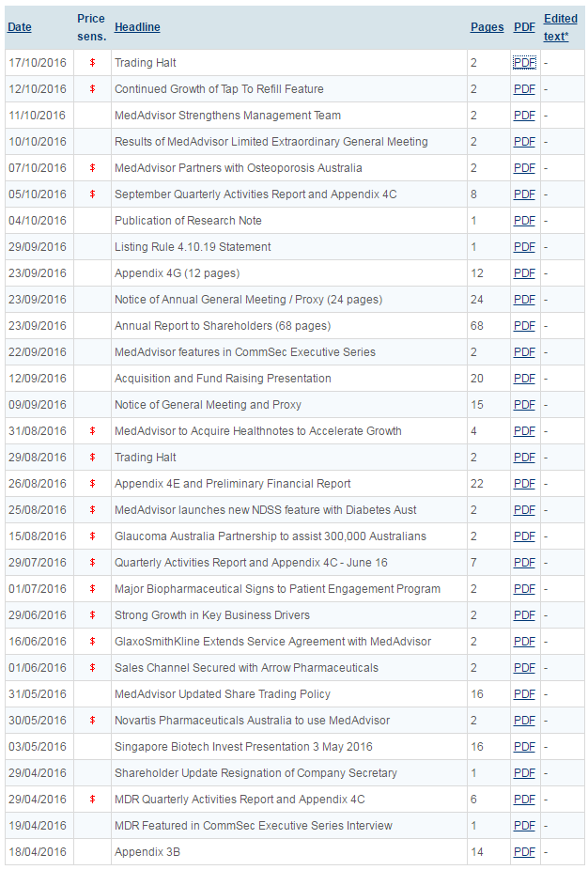
Task: Select pages value 68
Action: [477, 326]
